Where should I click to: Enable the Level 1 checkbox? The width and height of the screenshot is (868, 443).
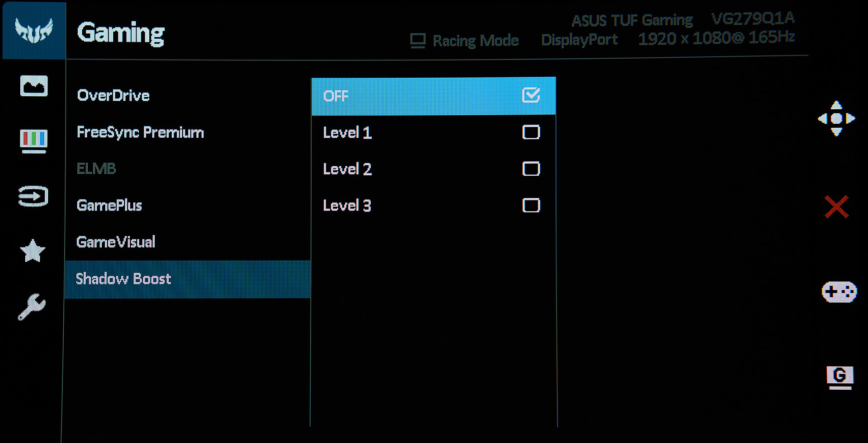click(x=531, y=132)
